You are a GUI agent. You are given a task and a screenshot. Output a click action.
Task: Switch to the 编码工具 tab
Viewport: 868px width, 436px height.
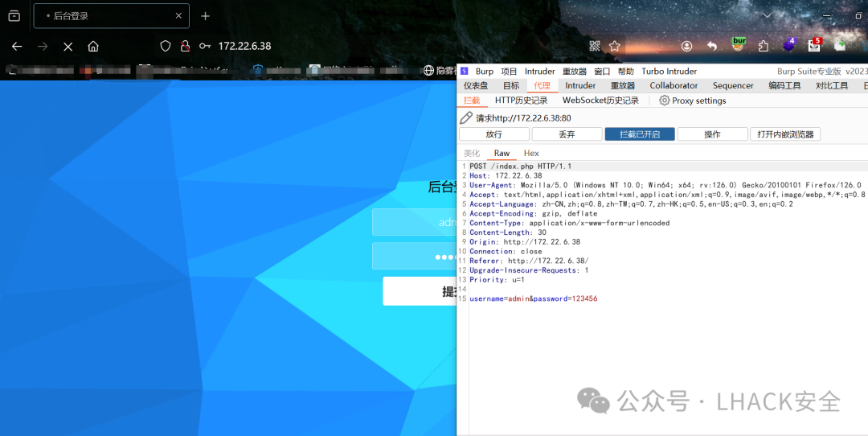pos(784,86)
